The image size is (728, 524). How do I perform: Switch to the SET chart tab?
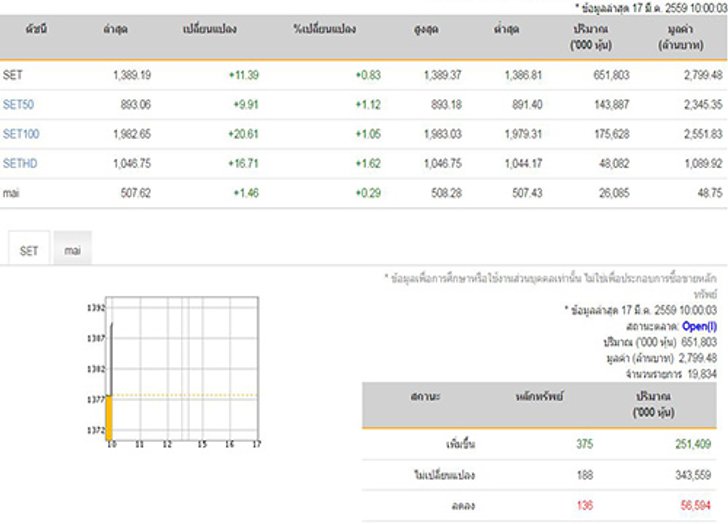pyautogui.click(x=29, y=251)
